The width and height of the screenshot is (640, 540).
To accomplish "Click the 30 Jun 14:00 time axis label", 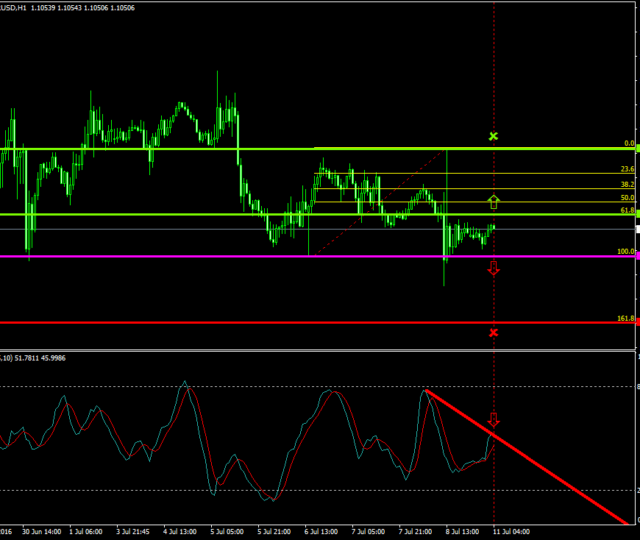I will 42,532.
